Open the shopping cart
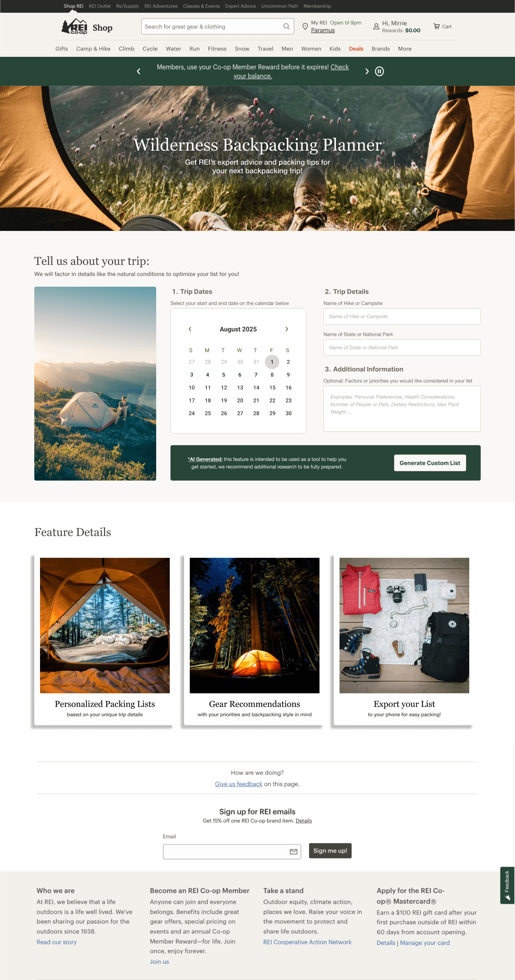The width and height of the screenshot is (515, 980). point(442,26)
